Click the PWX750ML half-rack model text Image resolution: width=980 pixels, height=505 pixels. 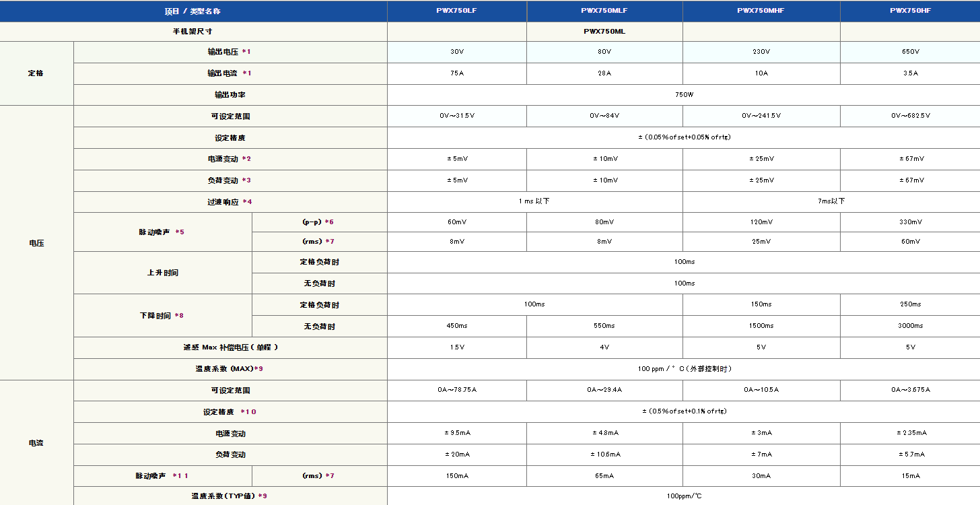[x=604, y=32]
